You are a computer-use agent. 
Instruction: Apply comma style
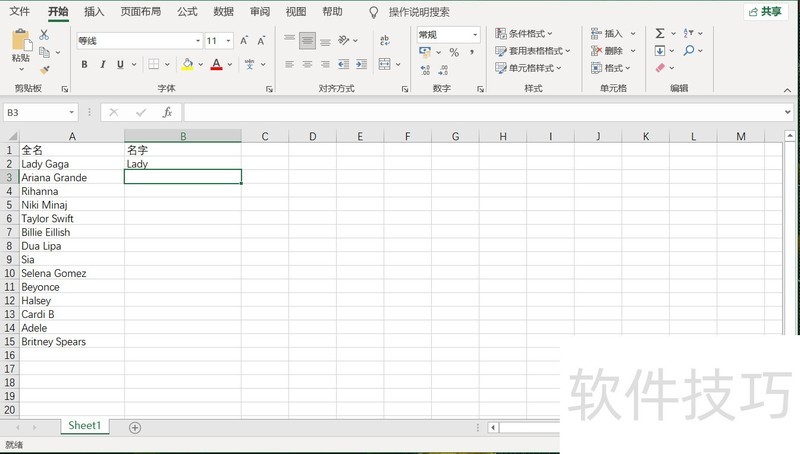click(472, 52)
